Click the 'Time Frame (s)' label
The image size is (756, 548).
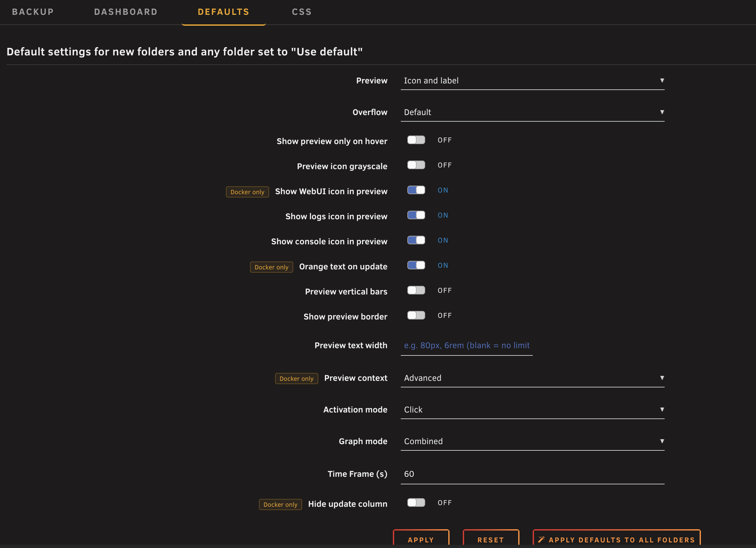click(357, 474)
